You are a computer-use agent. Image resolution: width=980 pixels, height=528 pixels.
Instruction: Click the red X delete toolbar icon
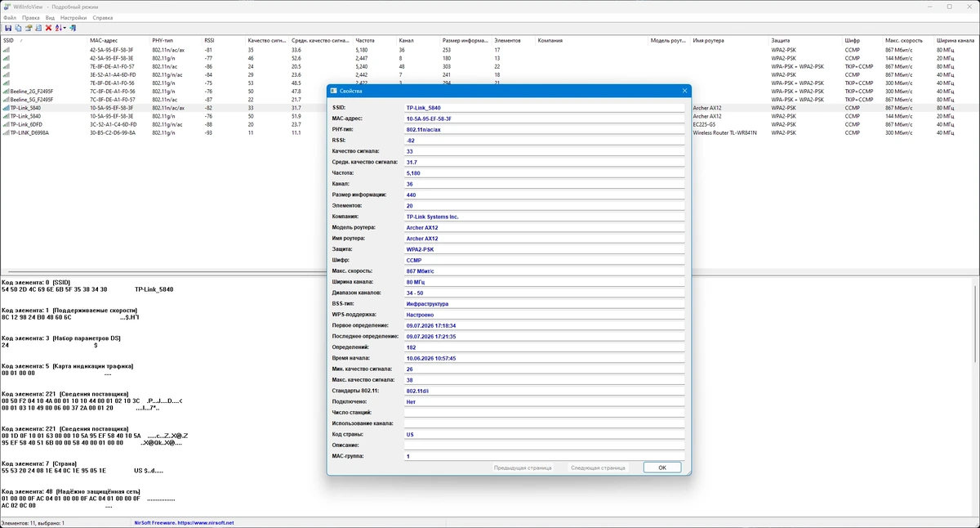(x=48, y=28)
